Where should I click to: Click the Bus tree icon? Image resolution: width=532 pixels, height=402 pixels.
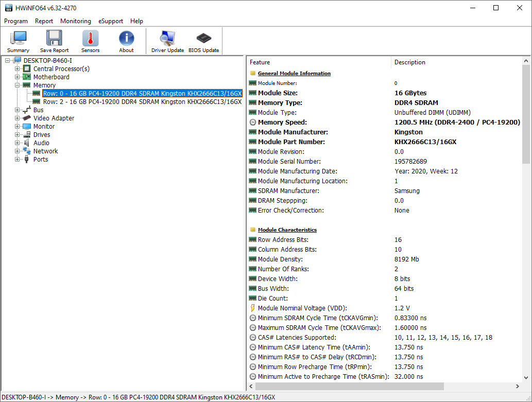pyautogui.click(x=27, y=110)
